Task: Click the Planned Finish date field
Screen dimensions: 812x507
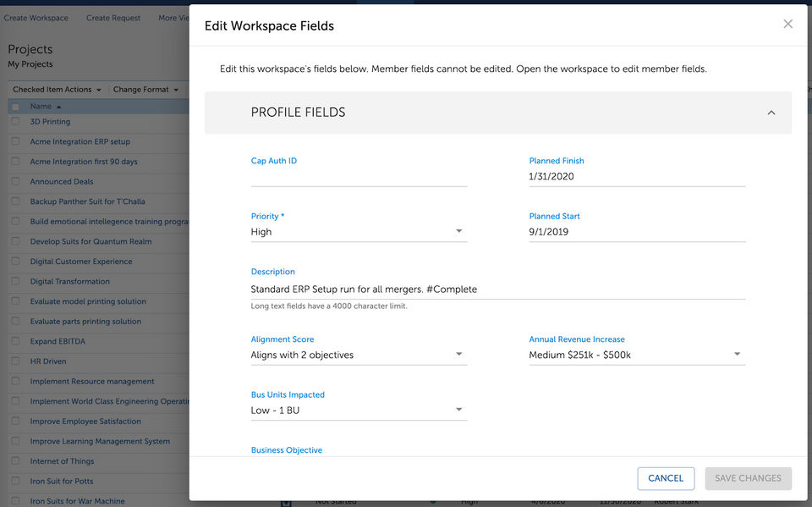Action: click(637, 177)
